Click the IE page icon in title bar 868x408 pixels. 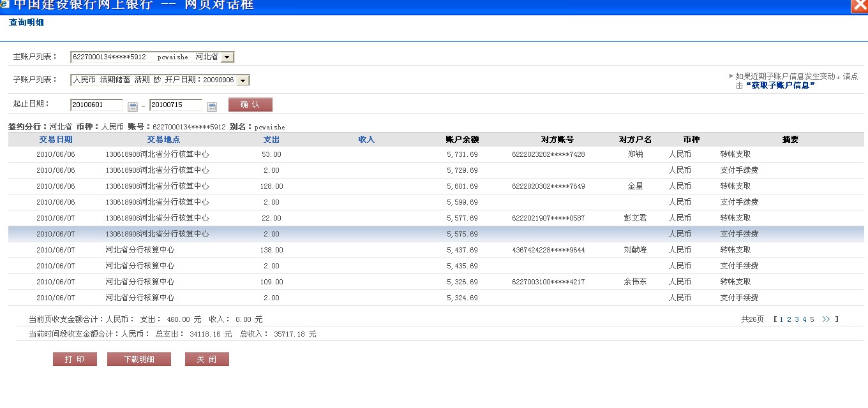tap(5, 5)
